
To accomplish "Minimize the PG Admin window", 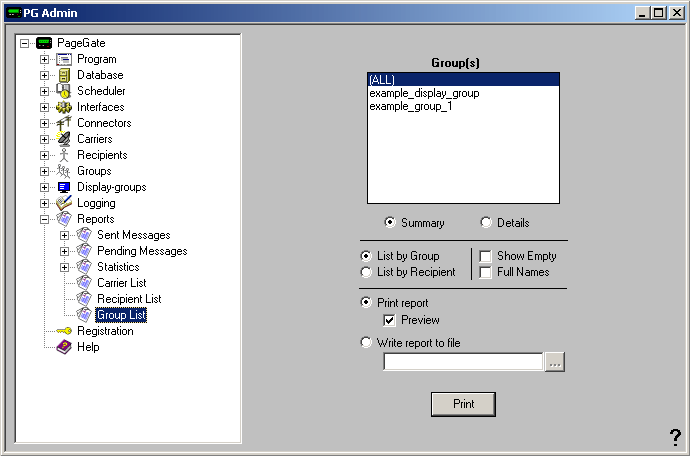I will (x=642, y=13).
